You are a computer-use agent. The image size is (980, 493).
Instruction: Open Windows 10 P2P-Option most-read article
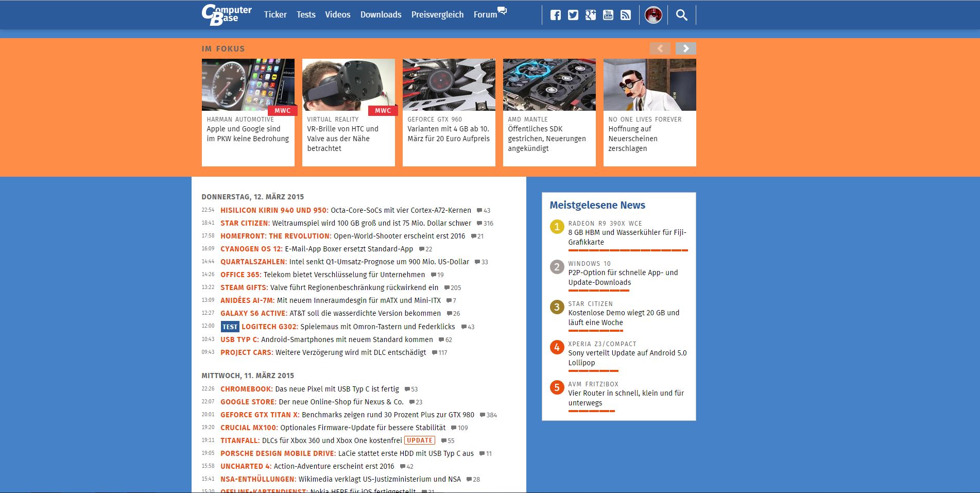[623, 277]
